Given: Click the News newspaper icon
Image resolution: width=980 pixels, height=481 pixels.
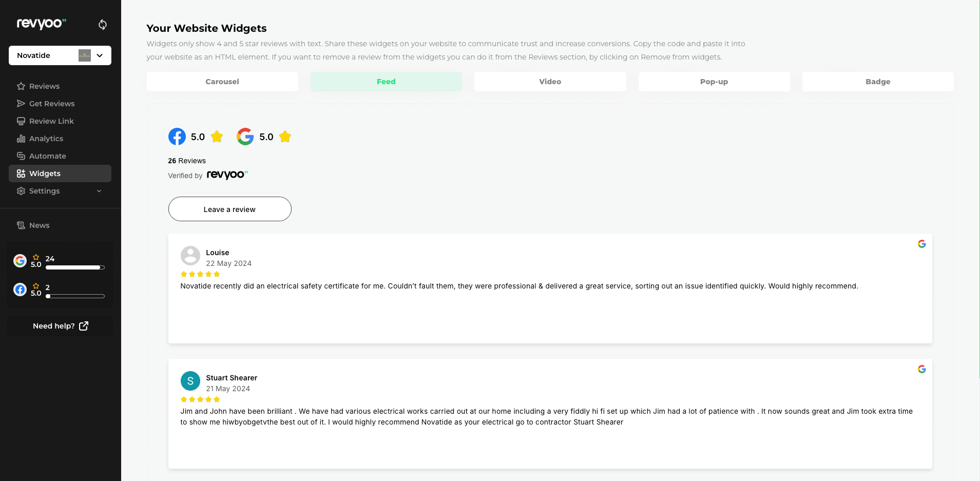Looking at the screenshot, I should 21,225.
